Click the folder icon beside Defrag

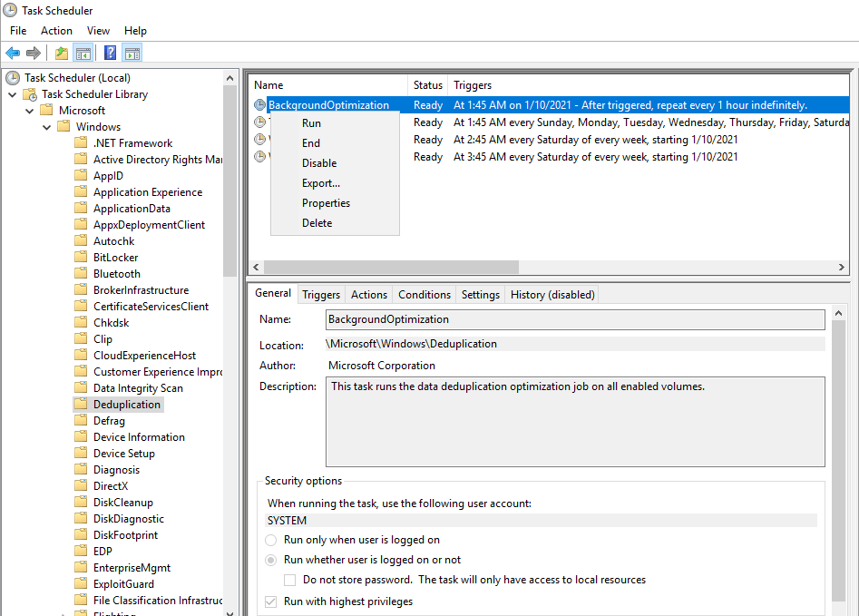pyautogui.click(x=81, y=420)
